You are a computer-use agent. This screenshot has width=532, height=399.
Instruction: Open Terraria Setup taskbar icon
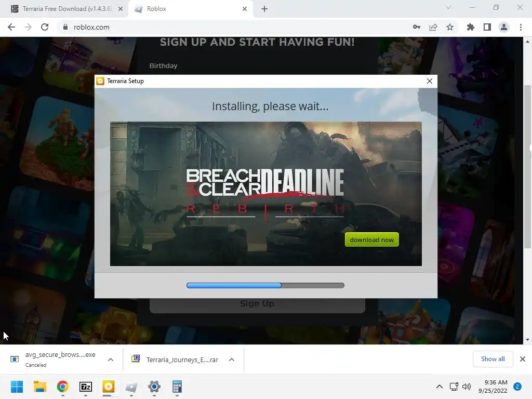point(108,387)
